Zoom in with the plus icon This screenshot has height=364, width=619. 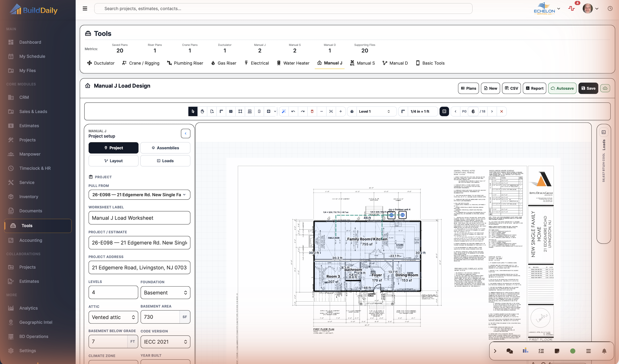tap(340, 111)
